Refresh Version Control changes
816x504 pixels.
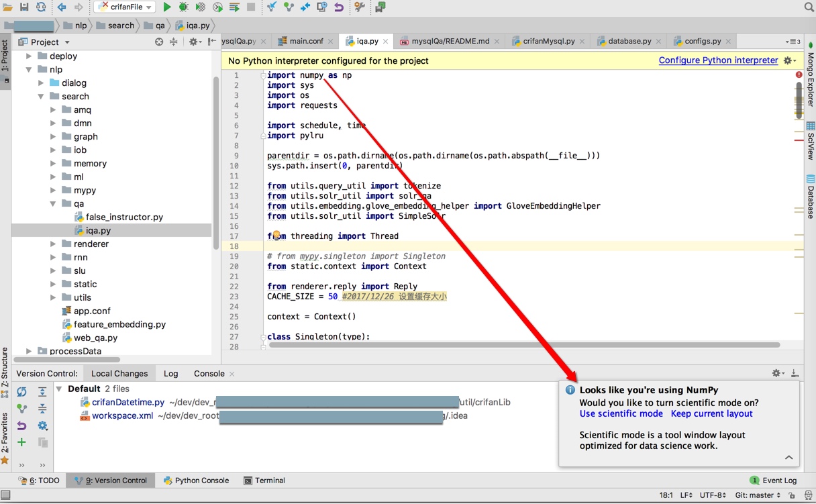coord(21,392)
